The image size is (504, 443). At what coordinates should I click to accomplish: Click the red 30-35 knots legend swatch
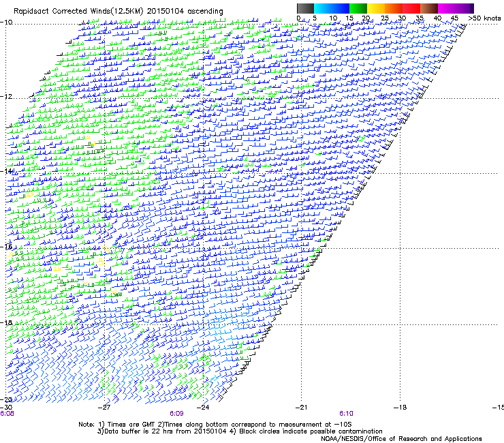(x=411, y=8)
